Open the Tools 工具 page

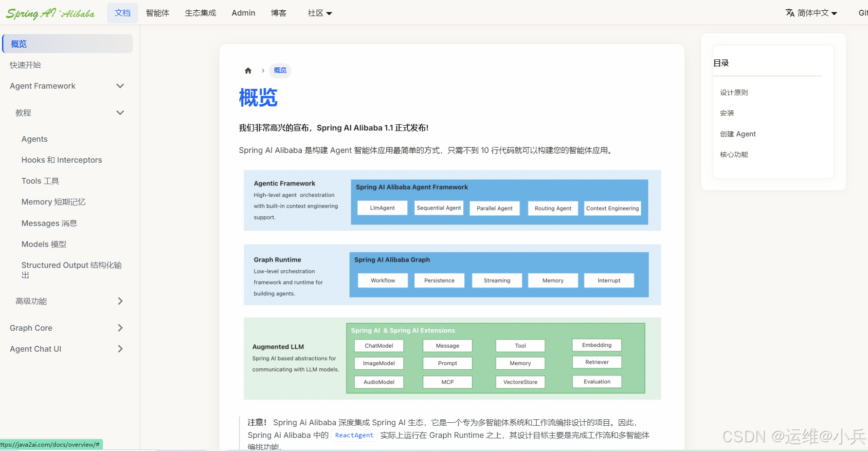(x=40, y=181)
